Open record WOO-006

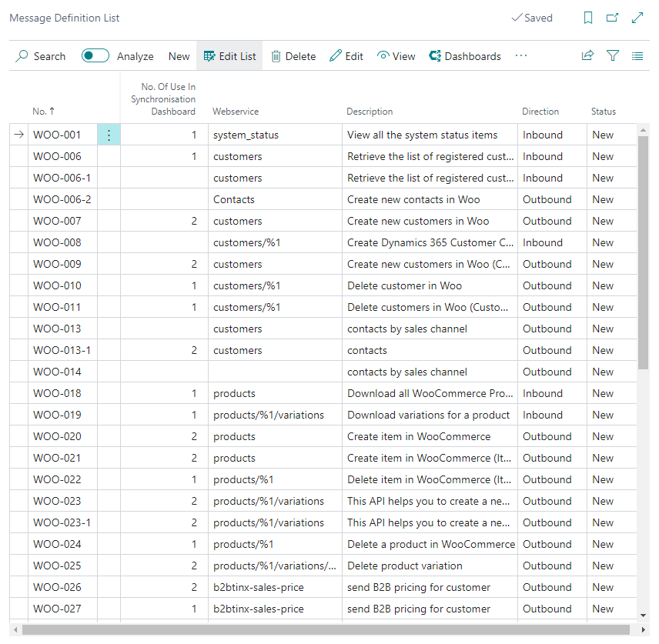[57, 156]
